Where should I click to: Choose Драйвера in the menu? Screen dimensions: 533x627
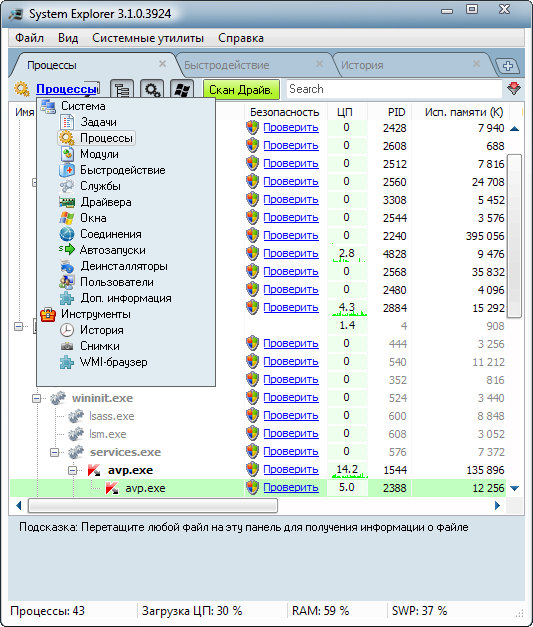pyautogui.click(x=106, y=202)
